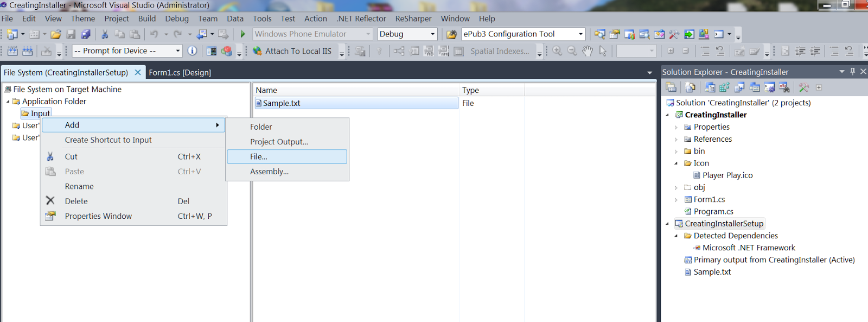The height and width of the screenshot is (322, 868).
Task: Select Player Play.ico in Solution Explorer
Action: pos(727,175)
